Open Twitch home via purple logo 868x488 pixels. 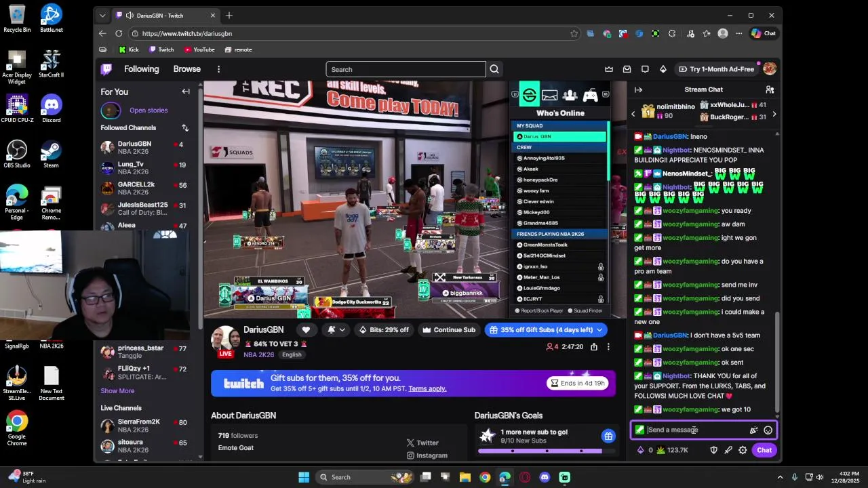point(106,69)
